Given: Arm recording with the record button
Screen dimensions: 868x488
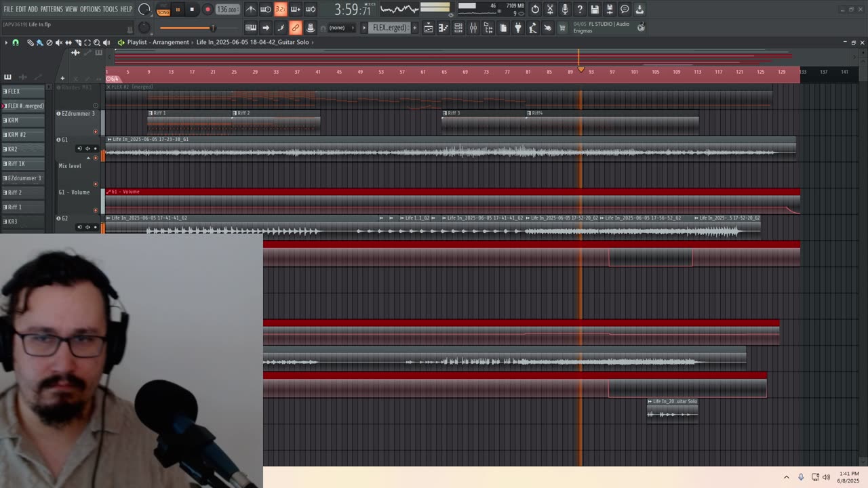Looking at the screenshot, I should 208,9.
